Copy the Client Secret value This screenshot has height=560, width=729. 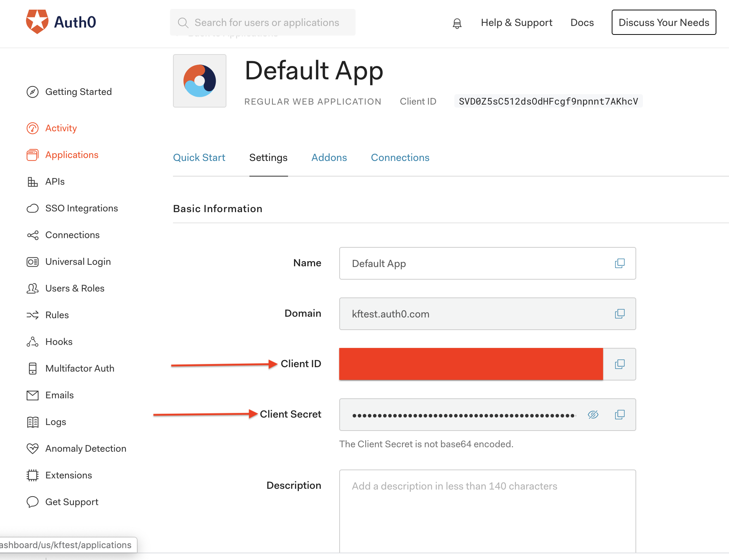click(x=619, y=415)
